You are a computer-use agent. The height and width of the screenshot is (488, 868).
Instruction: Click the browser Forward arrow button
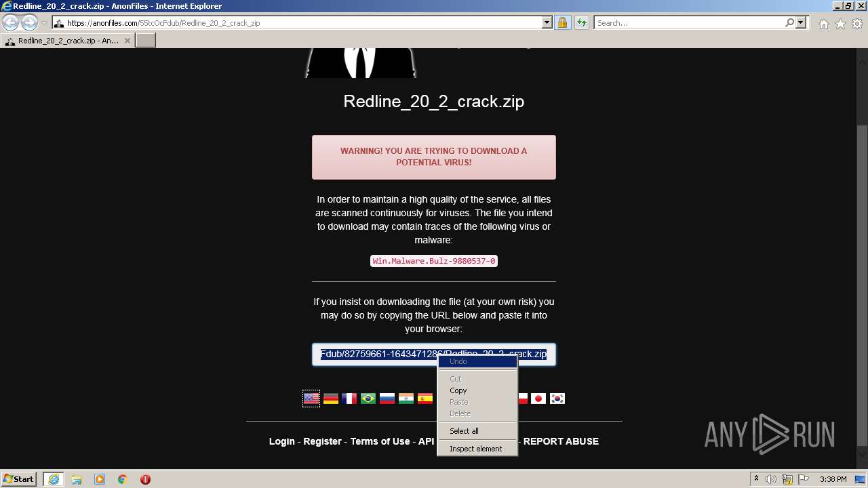point(29,23)
